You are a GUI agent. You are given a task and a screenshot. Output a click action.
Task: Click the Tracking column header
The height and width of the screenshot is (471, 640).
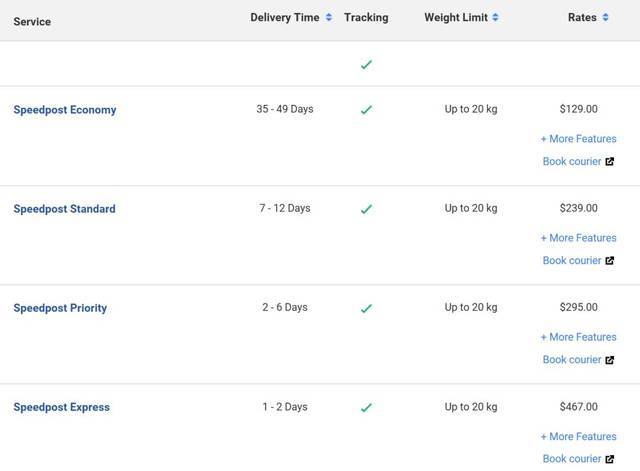[366, 18]
